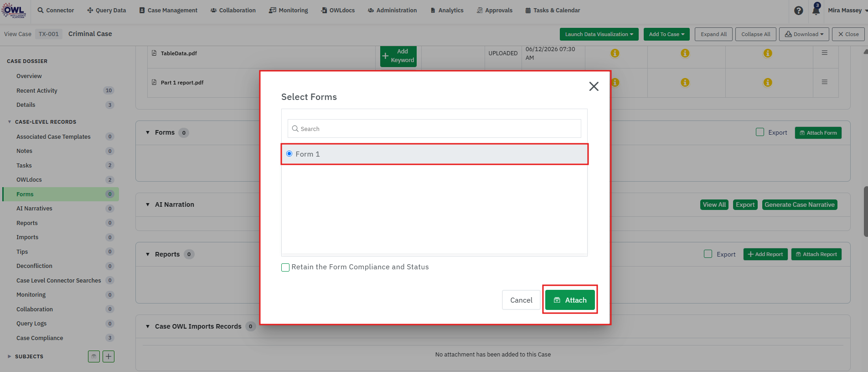
Task: Collapse the Case-Level Records group
Action: point(10,122)
